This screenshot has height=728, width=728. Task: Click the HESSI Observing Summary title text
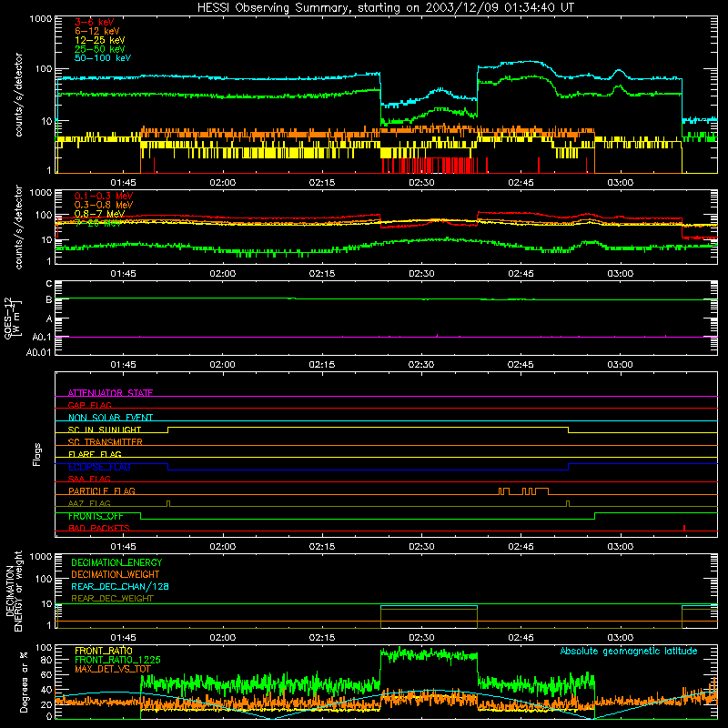(x=385, y=8)
